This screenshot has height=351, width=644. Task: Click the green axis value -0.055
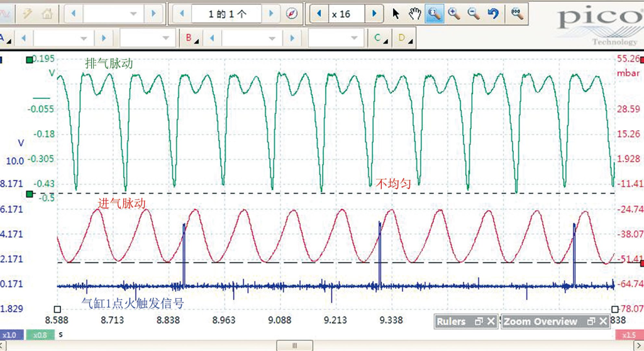point(41,109)
